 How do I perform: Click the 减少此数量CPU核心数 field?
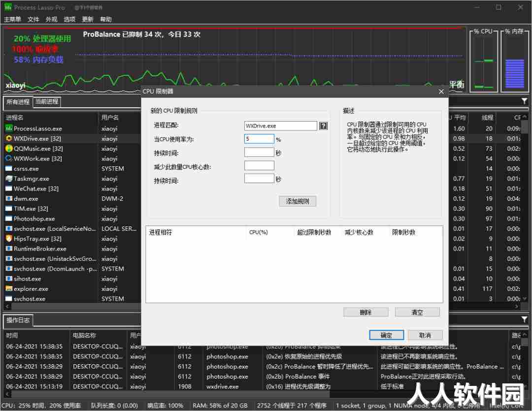pyautogui.click(x=259, y=165)
